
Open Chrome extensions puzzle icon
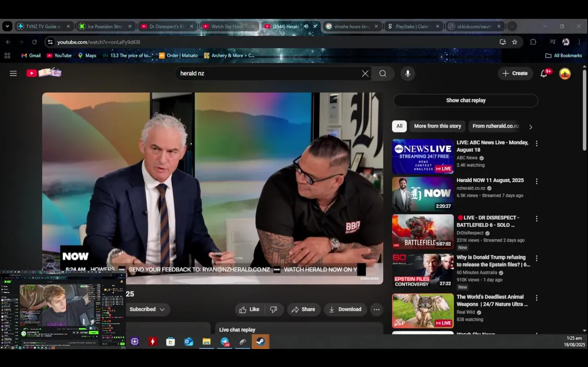point(533,42)
